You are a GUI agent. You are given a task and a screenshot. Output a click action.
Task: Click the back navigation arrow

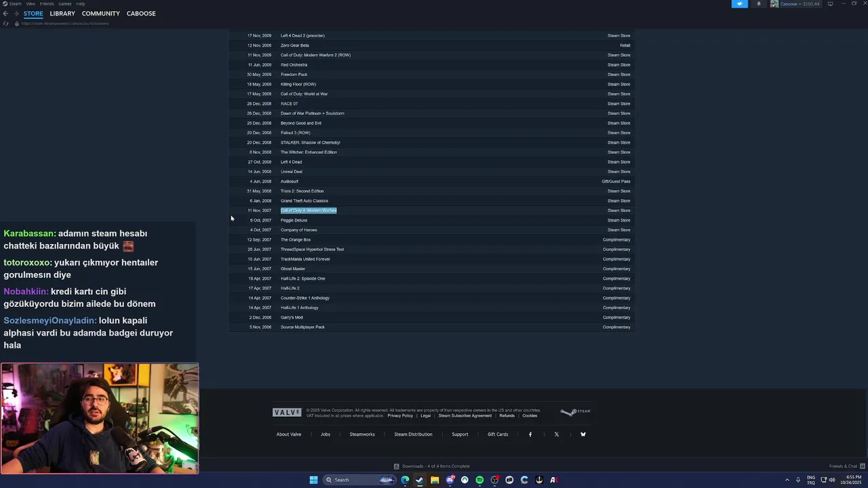(5, 14)
